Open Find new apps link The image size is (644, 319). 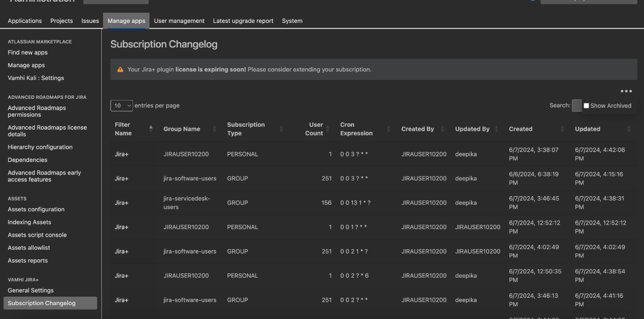coord(27,53)
